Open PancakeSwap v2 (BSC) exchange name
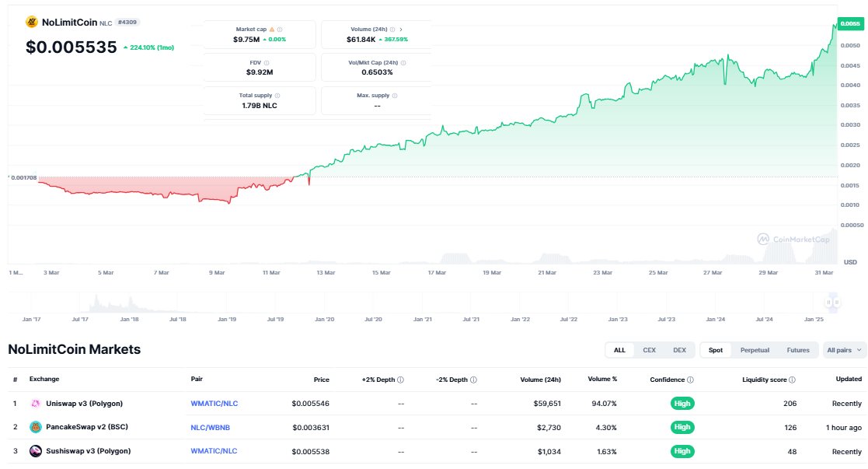The height and width of the screenshot is (469, 868). (87, 427)
